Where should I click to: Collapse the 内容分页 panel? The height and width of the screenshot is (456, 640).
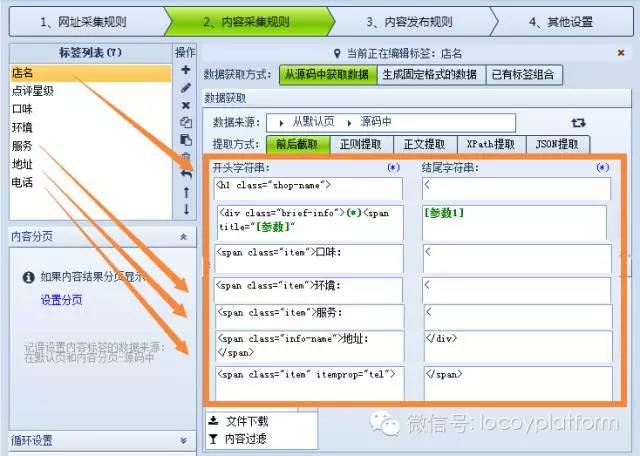(x=183, y=237)
